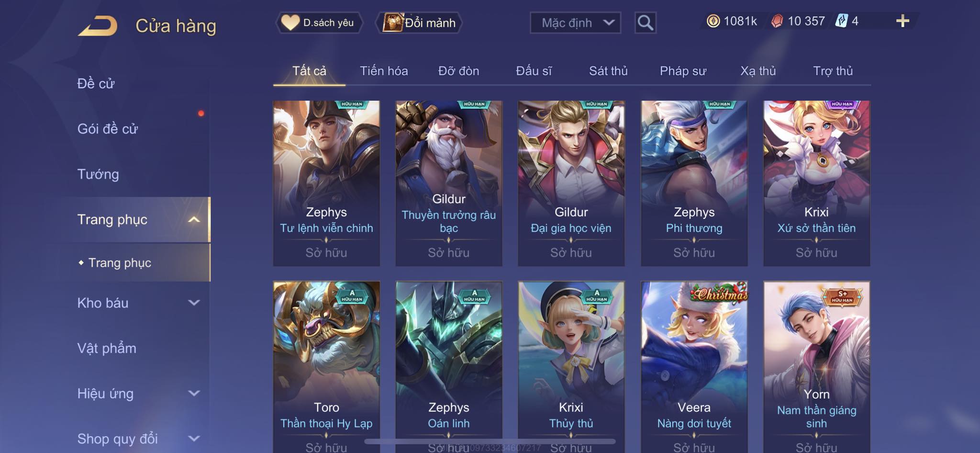Open the Mặc định sort dropdown
This screenshot has width=980, height=453.
tap(575, 23)
